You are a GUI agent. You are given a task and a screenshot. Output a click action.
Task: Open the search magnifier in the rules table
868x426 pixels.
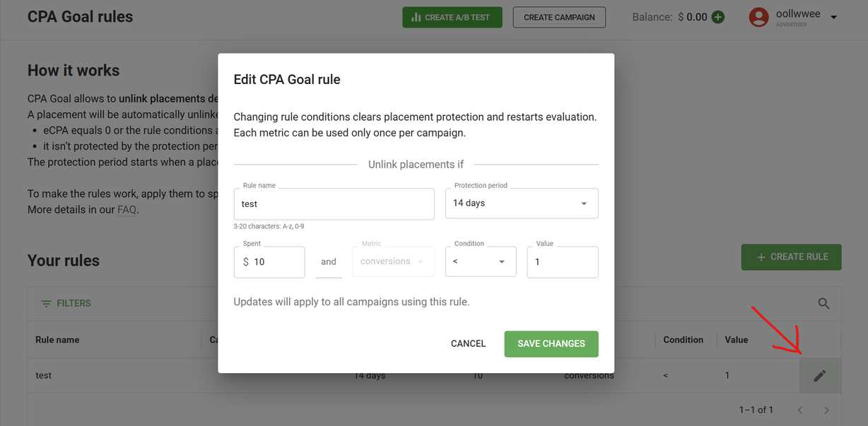[823, 303]
